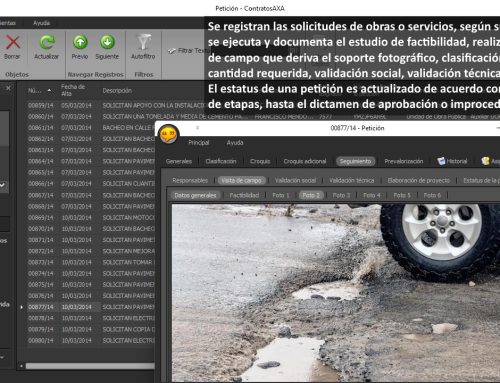Click date 05/03/2014 of record 00859/14
This screenshot has width=500, height=383.
(76, 105)
